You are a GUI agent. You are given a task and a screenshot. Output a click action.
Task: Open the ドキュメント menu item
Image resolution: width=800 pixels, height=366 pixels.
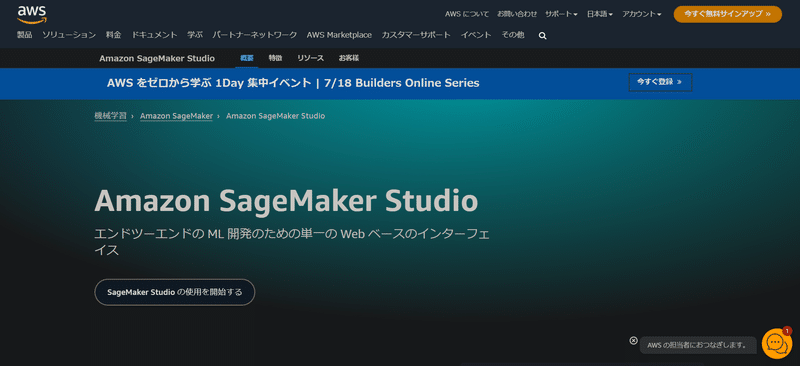pyautogui.click(x=155, y=35)
